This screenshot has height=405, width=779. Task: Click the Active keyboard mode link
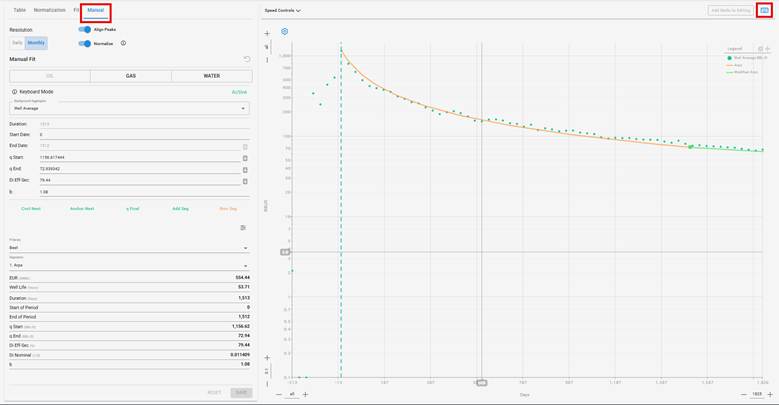239,92
